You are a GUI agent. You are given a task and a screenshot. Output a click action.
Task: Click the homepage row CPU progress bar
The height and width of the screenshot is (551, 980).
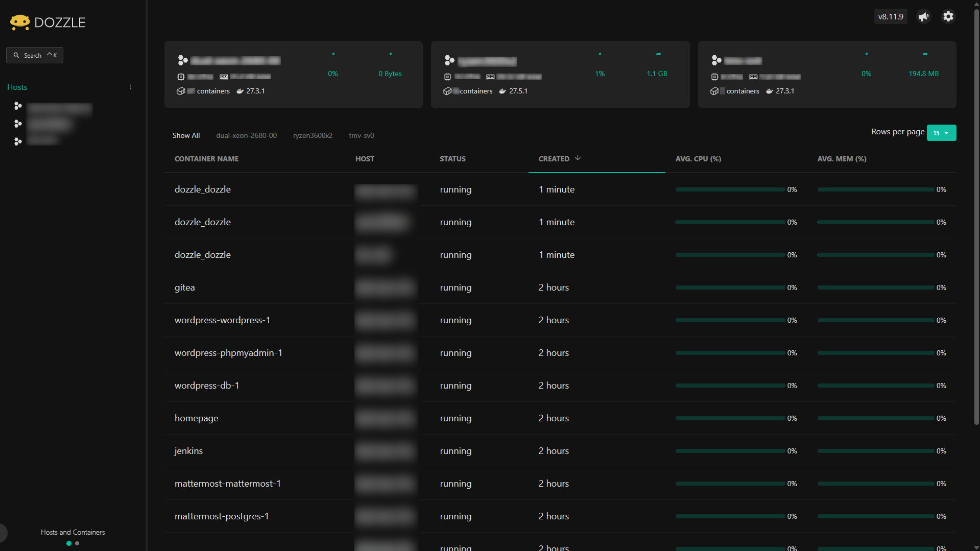730,418
